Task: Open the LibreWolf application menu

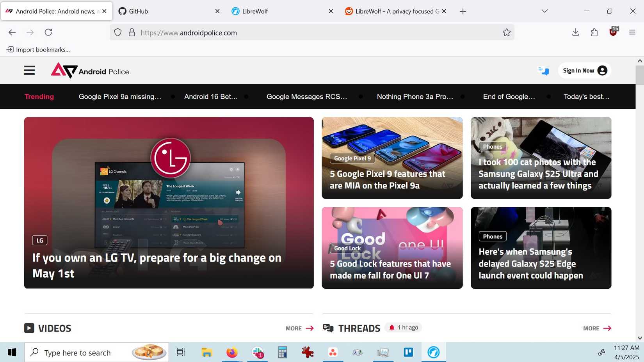Action: [x=632, y=32]
